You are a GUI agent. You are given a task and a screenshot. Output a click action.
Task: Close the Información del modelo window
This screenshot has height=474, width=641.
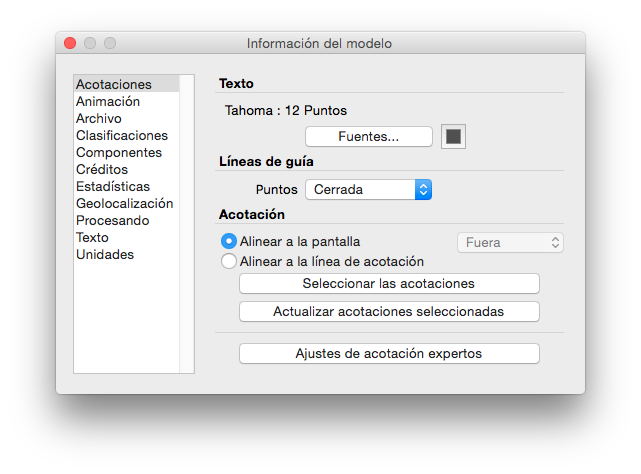(70, 43)
